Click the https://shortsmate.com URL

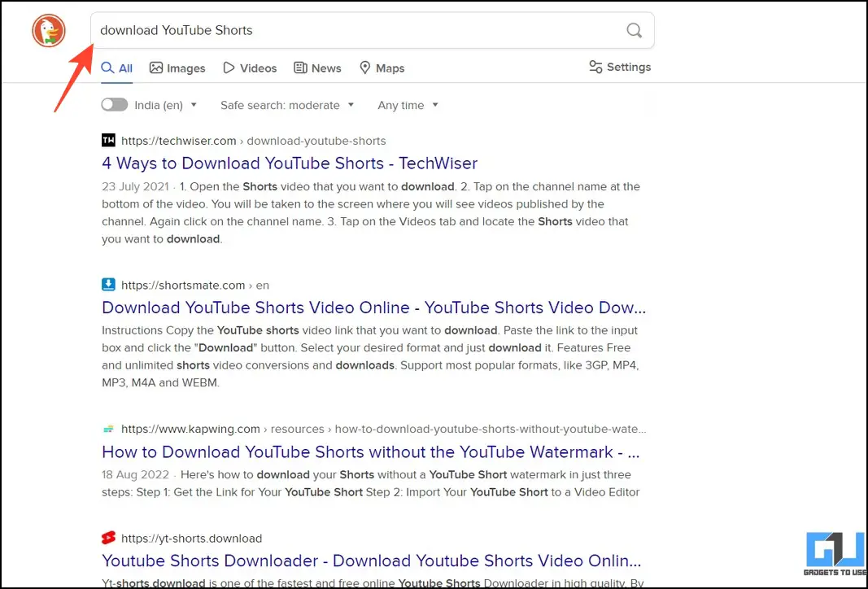(x=183, y=285)
